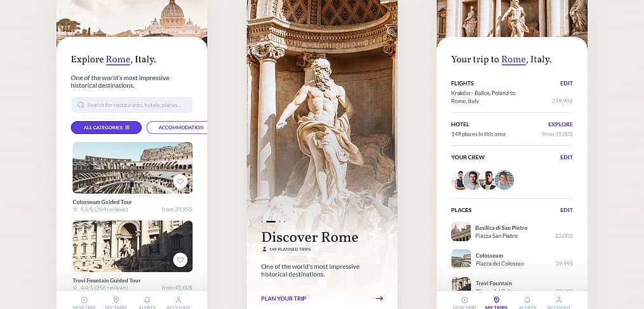Click the active dash carousel indicator

(271, 221)
